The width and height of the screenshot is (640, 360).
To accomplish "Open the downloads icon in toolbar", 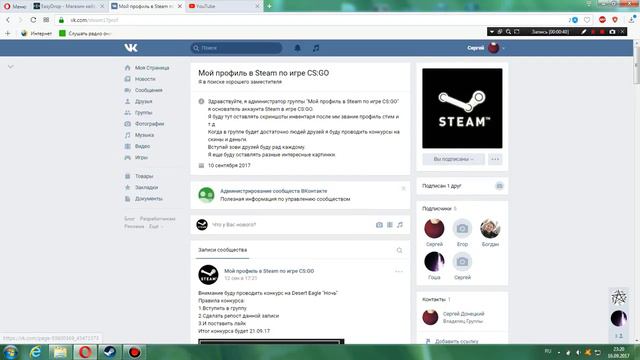I will pos(632,19).
